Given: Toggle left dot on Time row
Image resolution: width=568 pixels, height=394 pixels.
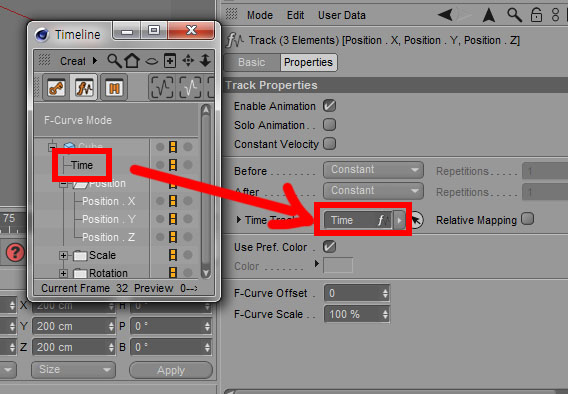Looking at the screenshot, I should [160, 165].
